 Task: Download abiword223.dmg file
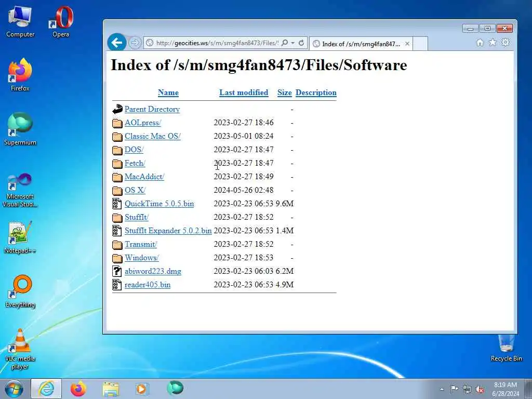(153, 271)
